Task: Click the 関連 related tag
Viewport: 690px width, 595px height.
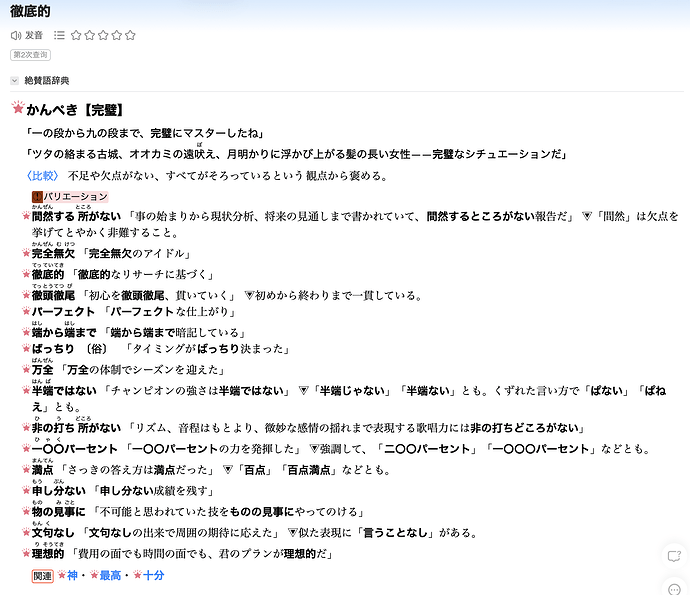Action: pyautogui.click(x=43, y=576)
